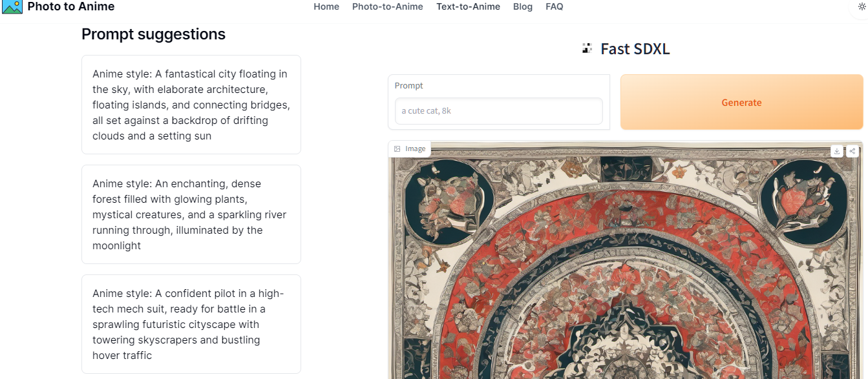The width and height of the screenshot is (868, 379).
Task: Go to the Photo-to-Anime page
Action: coord(388,6)
